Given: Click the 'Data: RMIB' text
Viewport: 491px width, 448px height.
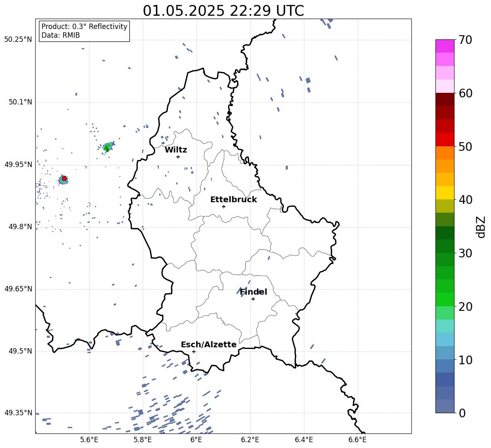Looking at the screenshot, I should [x=61, y=35].
